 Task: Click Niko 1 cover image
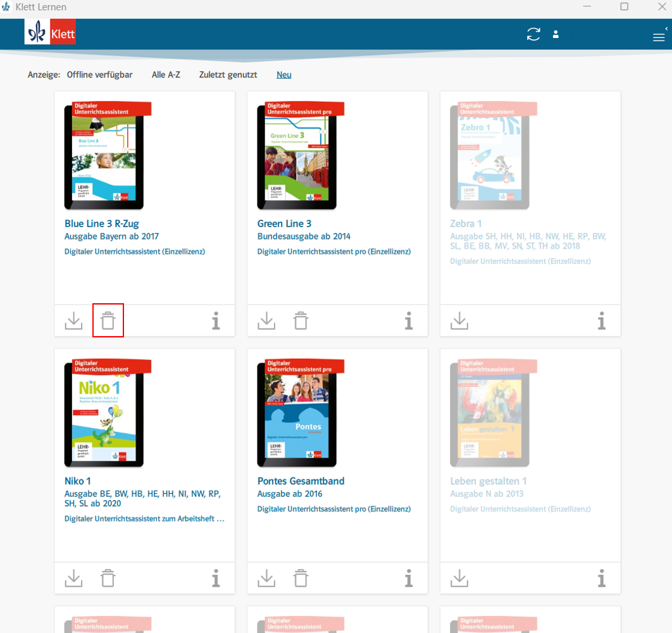pos(107,413)
